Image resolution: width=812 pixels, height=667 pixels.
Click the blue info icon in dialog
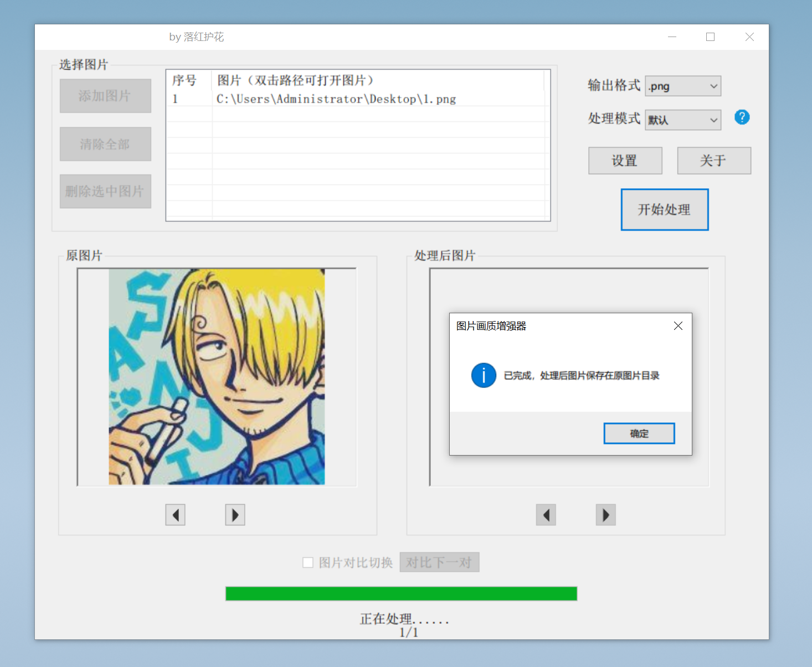coord(484,375)
